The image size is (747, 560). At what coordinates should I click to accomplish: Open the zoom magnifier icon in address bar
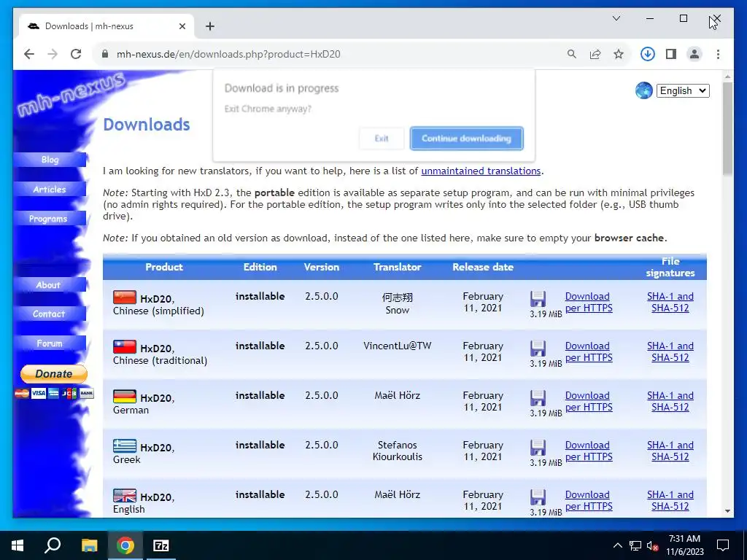click(572, 54)
